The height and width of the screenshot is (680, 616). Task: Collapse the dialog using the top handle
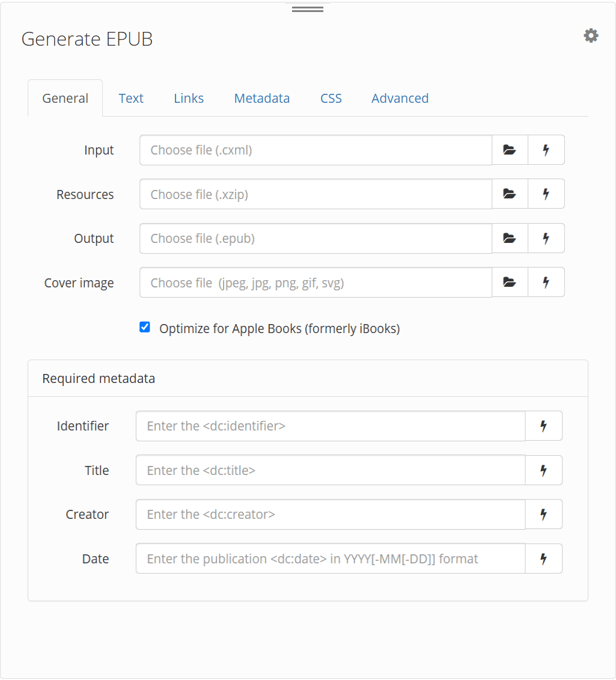tap(308, 8)
